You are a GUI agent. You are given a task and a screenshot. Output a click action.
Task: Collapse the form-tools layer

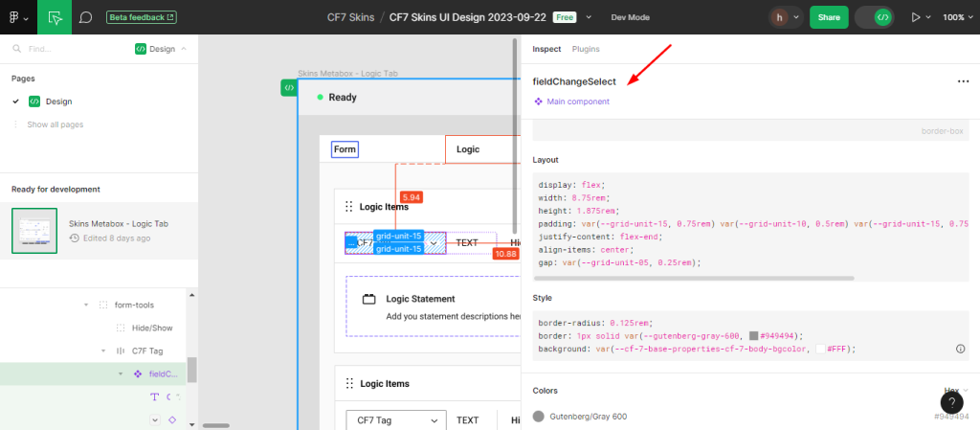[x=86, y=305]
